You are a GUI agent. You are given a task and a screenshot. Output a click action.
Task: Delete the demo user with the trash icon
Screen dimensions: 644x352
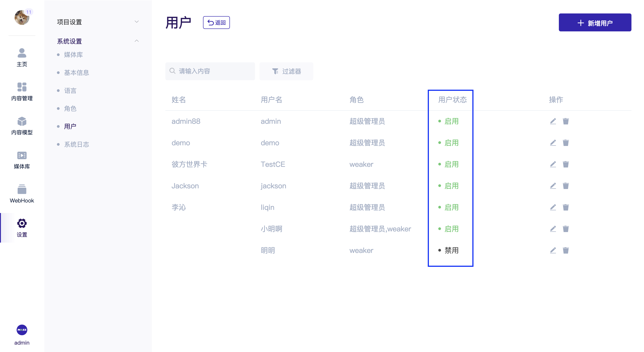(566, 143)
